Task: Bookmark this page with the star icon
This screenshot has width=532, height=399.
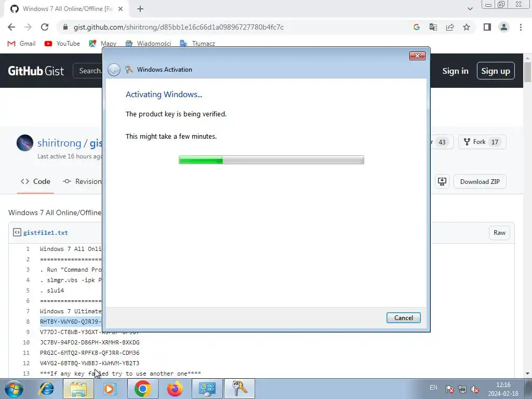Action: pyautogui.click(x=467, y=27)
